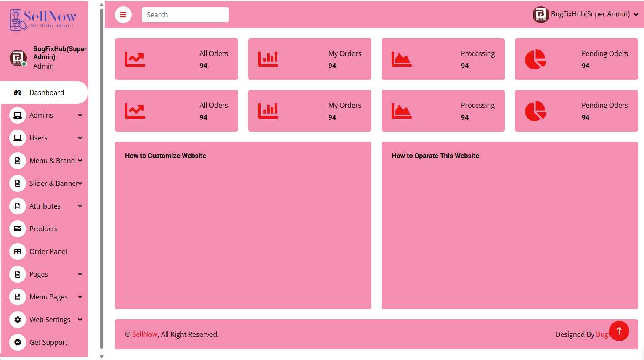
Task: Expand the Pages menu chevron
Action: [x=80, y=274]
